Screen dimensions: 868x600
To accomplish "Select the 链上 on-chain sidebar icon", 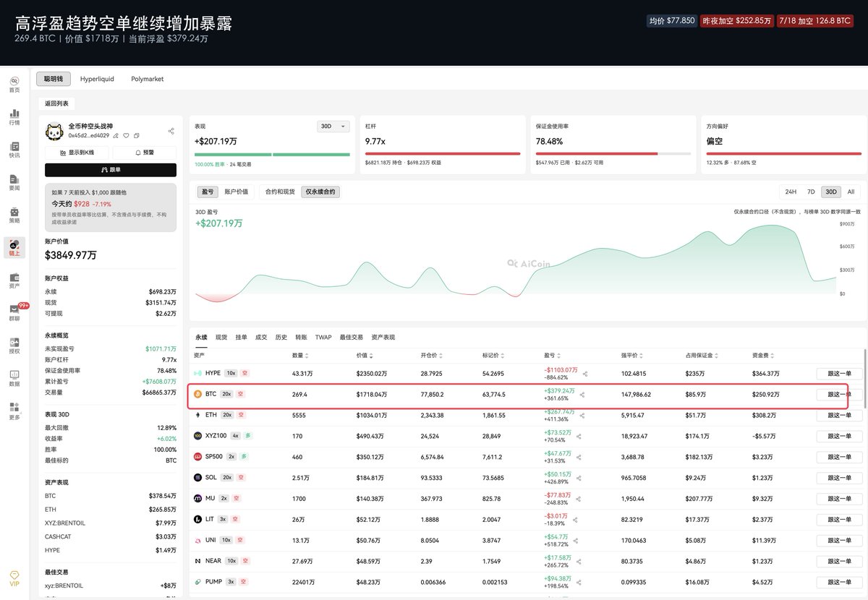I will click(14, 248).
